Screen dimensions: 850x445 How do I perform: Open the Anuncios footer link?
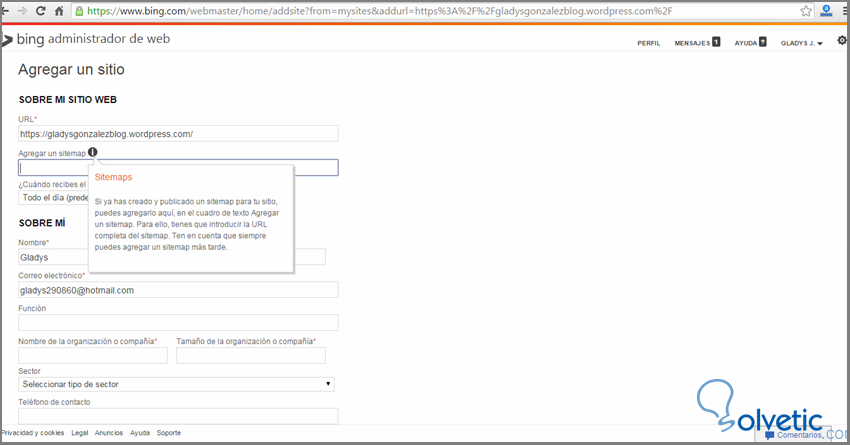click(x=109, y=433)
